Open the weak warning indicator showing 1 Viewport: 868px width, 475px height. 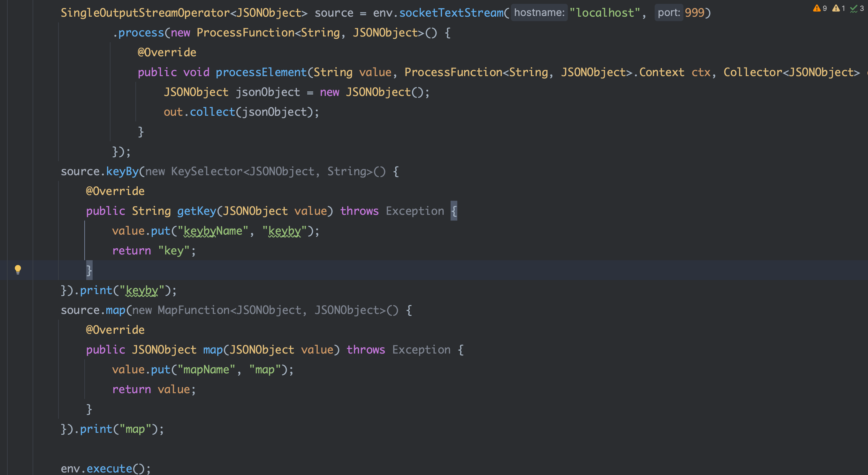[838, 8]
